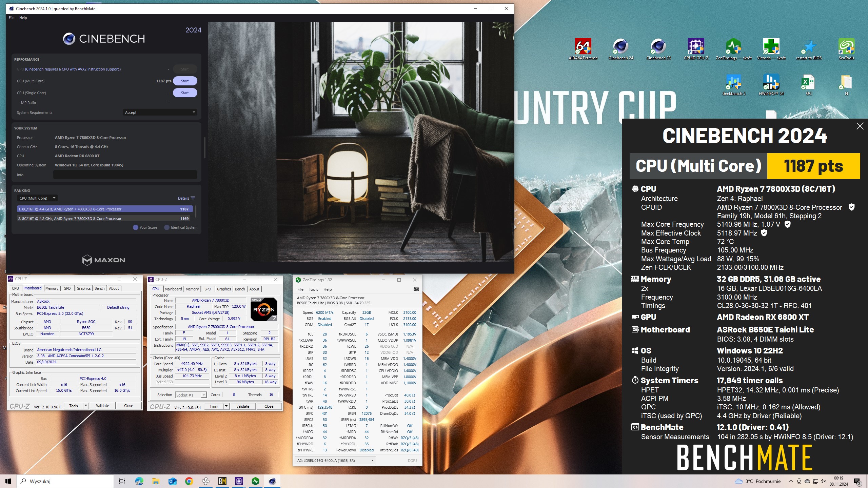Click Close button in CPU-Z CPU window
Screen dimensions: 868x488
click(269, 406)
